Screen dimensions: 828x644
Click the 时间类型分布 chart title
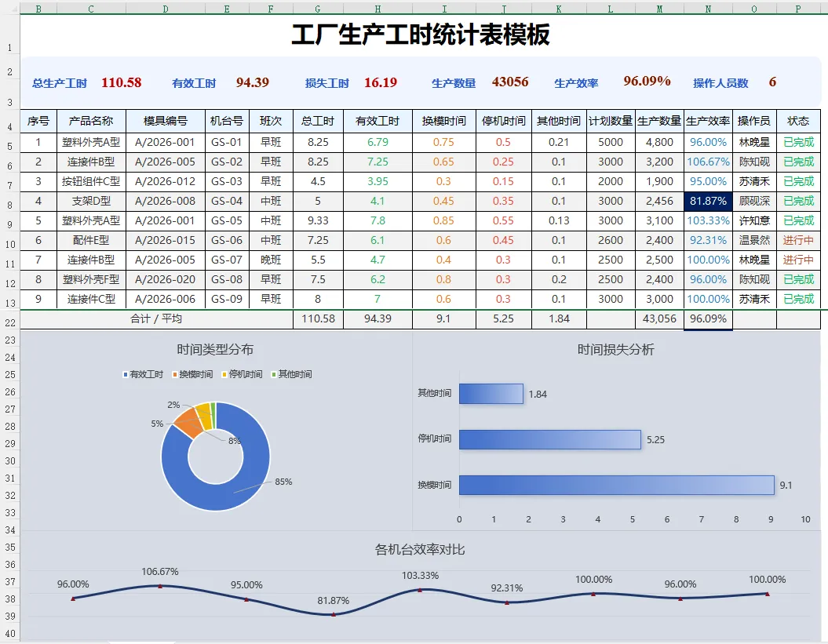click(215, 349)
